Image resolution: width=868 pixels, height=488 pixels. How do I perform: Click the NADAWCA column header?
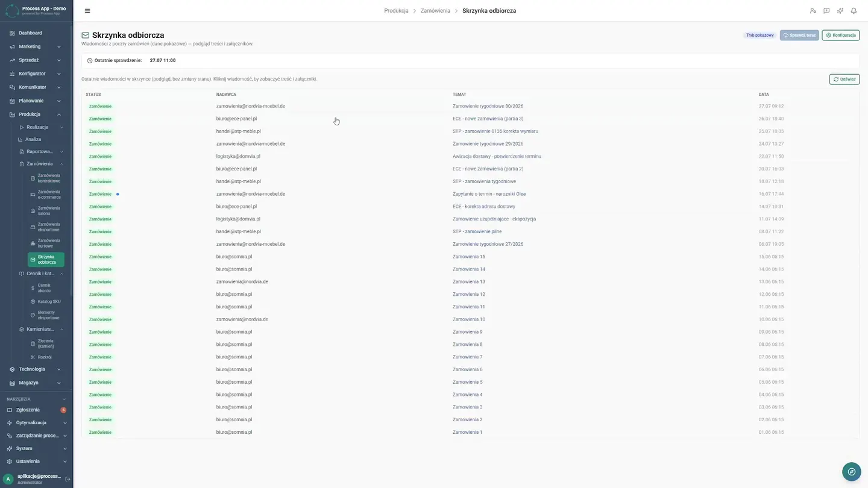click(226, 95)
